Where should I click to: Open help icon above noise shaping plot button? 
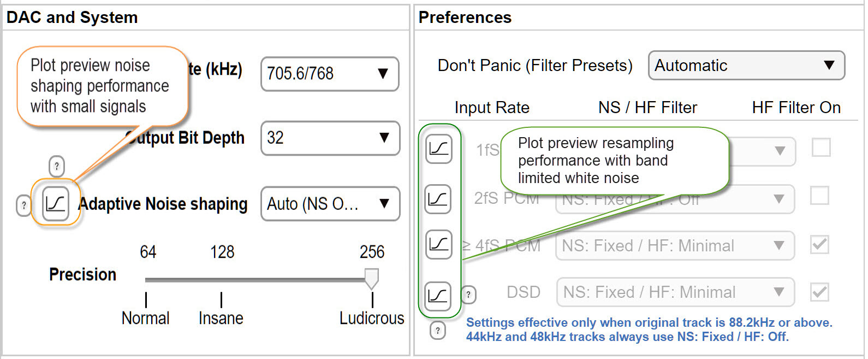[57, 166]
